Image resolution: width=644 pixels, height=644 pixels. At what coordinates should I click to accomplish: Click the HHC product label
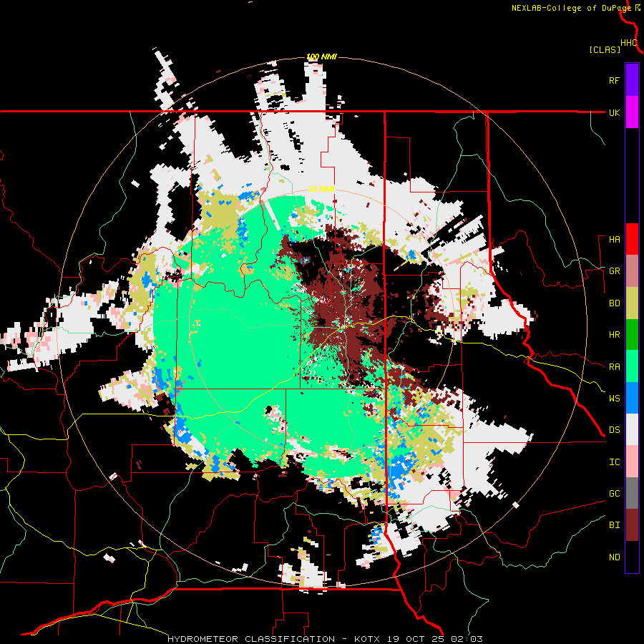click(628, 43)
